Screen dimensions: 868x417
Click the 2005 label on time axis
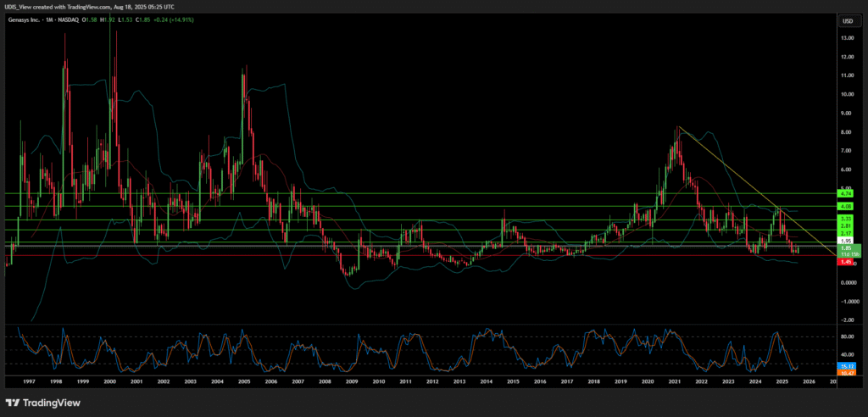244,382
